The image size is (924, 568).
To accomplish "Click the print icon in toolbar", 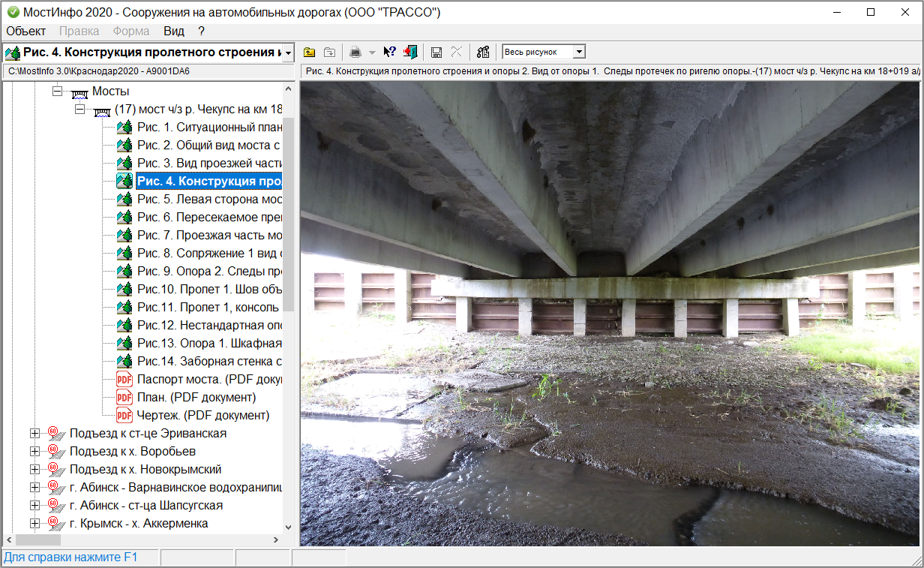I will pyautogui.click(x=355, y=52).
